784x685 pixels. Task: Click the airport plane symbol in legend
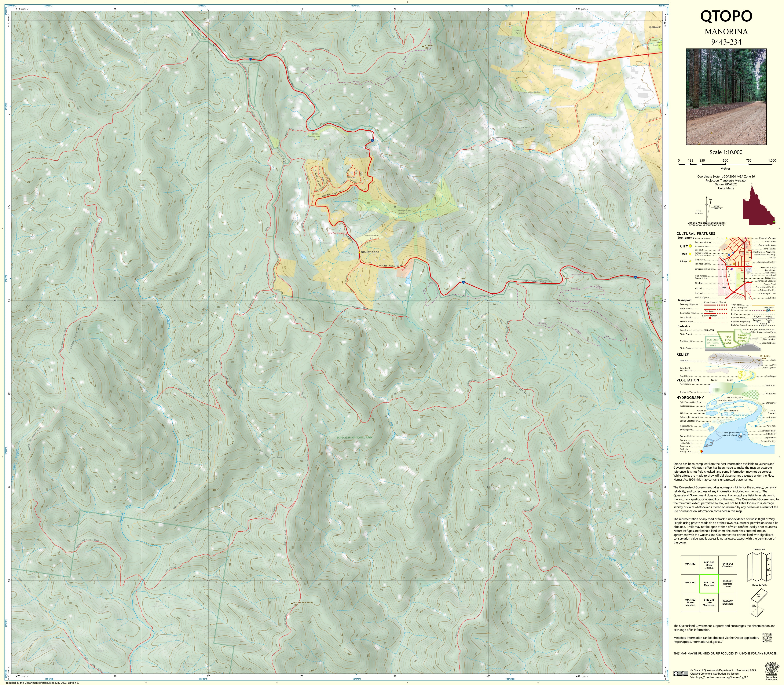[724, 288]
